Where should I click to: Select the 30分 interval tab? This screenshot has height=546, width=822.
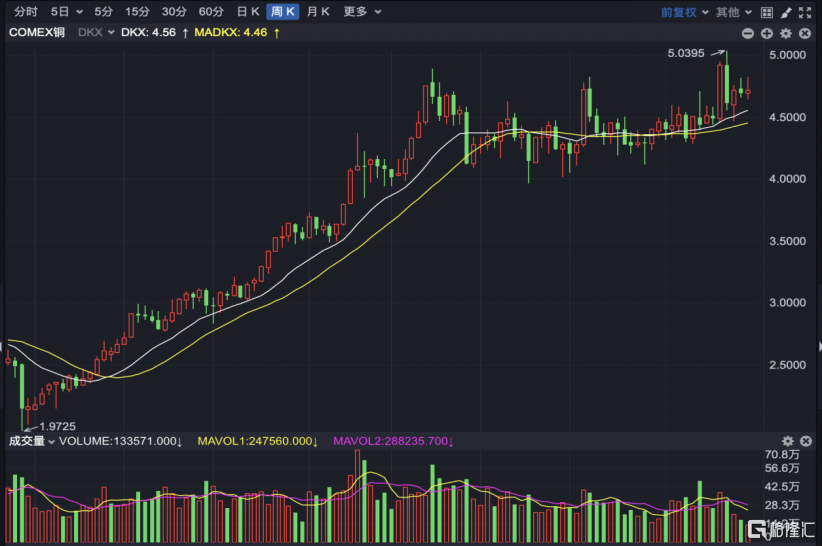[174, 12]
